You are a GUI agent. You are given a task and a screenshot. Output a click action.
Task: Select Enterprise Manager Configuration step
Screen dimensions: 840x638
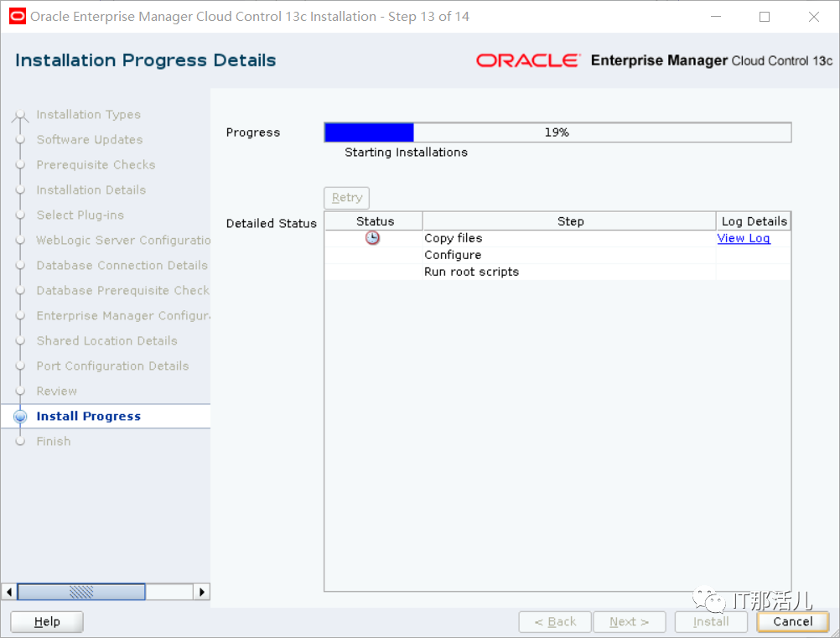123,316
